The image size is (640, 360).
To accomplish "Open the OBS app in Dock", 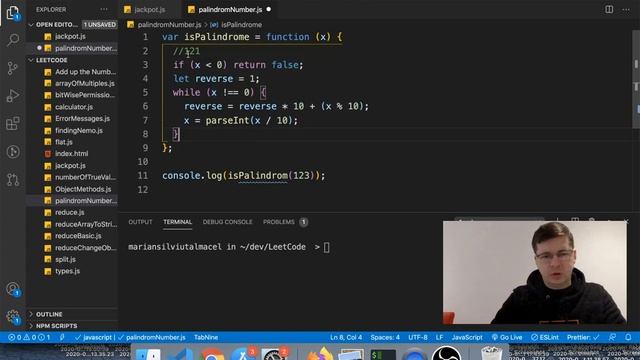I will click(x=447, y=353).
